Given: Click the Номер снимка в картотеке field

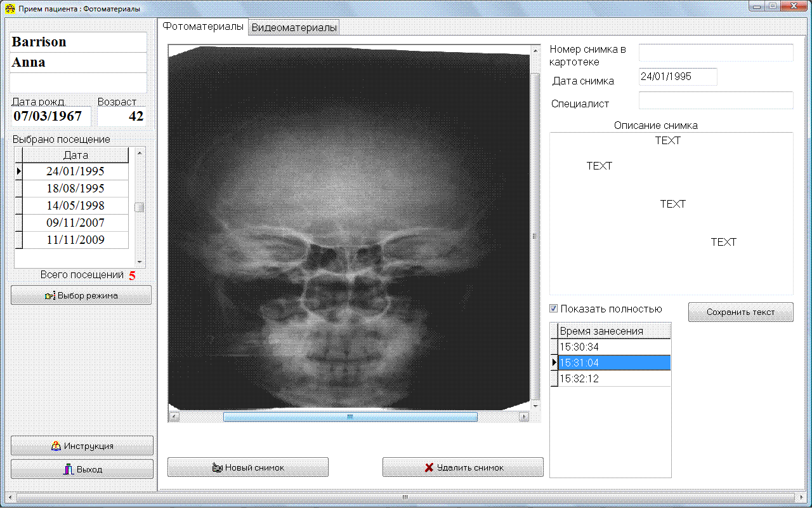Looking at the screenshot, I should click(716, 53).
